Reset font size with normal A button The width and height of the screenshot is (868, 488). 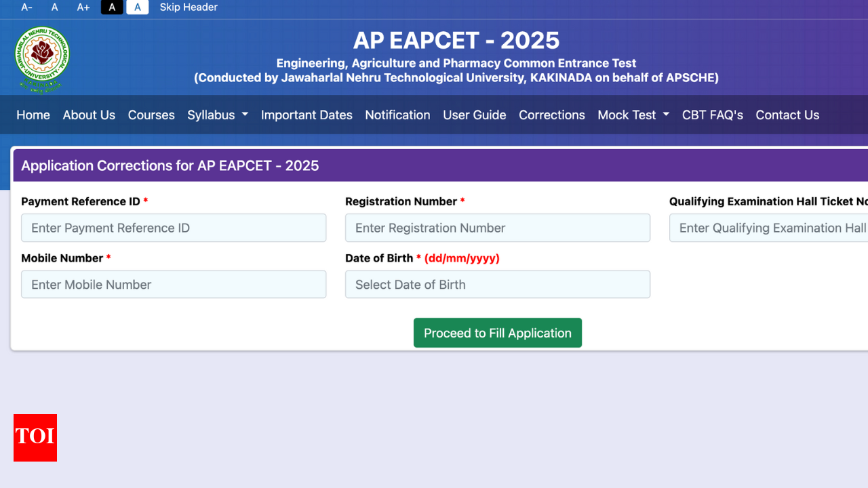point(55,7)
